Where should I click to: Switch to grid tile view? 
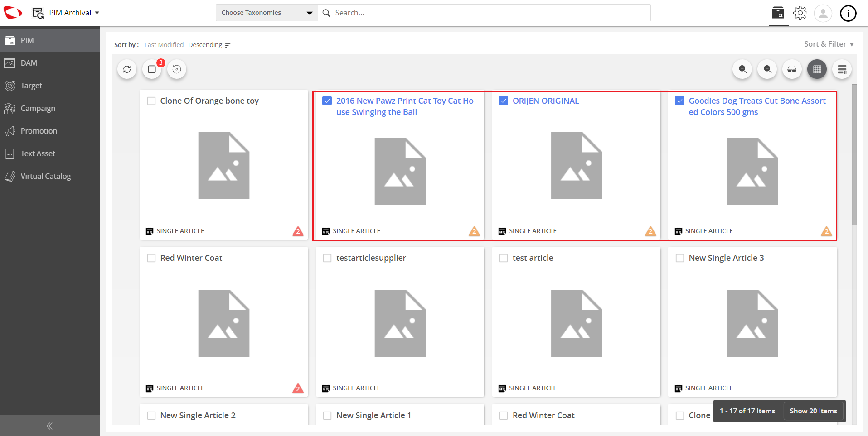[817, 69]
